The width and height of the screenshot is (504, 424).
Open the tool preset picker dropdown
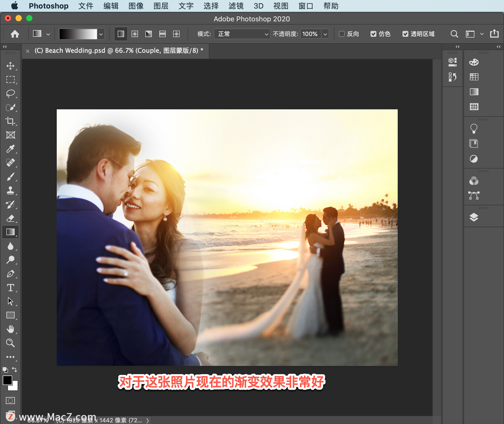coord(48,34)
